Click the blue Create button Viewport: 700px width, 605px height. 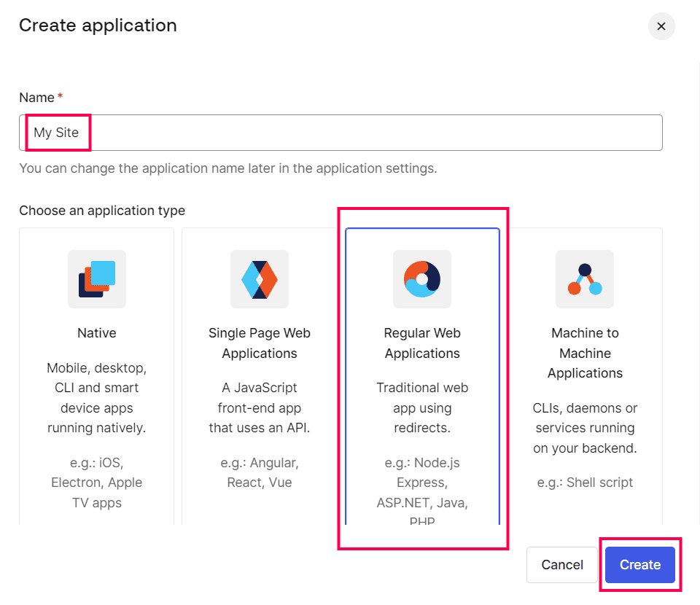click(x=640, y=565)
